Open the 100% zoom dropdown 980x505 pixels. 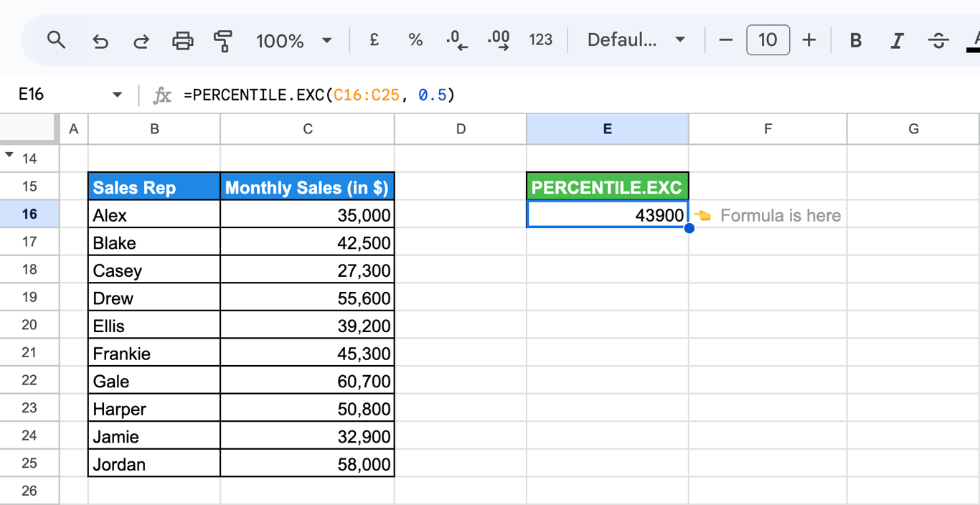(294, 40)
